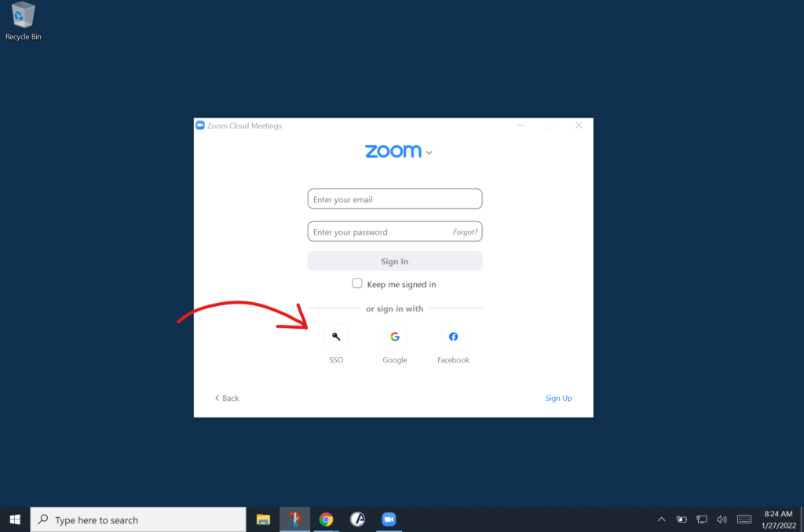Open the compass-style taskbar app

pos(357,519)
